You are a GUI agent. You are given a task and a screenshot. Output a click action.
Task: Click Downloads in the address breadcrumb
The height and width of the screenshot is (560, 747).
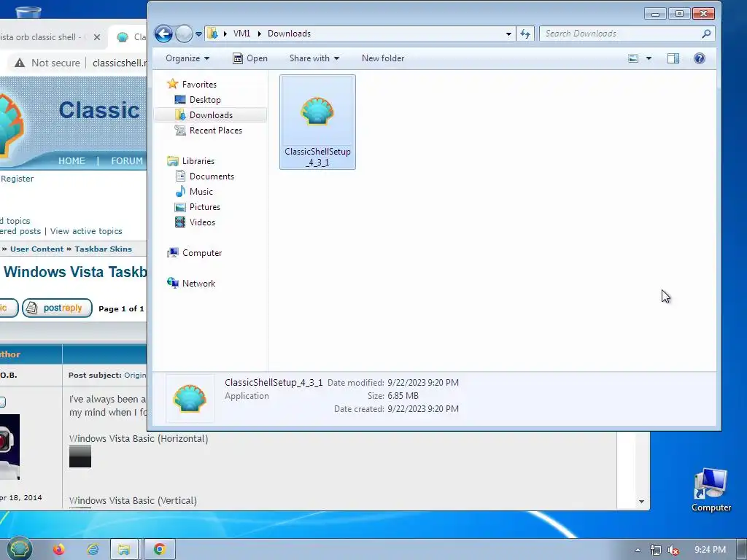pos(289,34)
